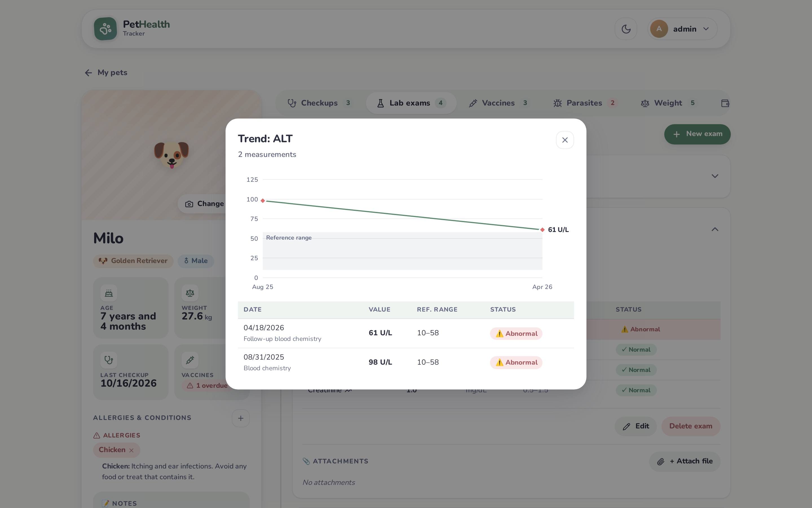Switch to the Checkups tab

click(x=319, y=103)
